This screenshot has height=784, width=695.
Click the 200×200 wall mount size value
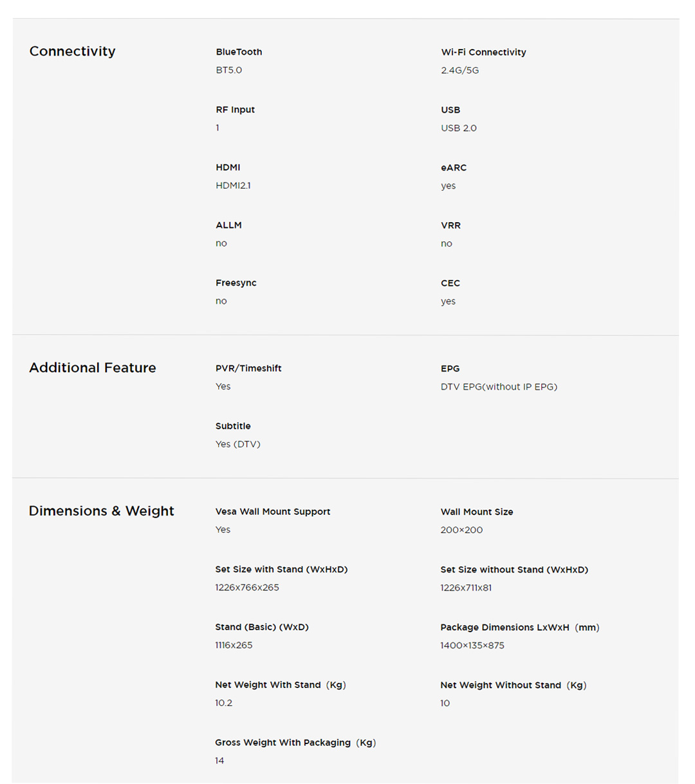(461, 530)
